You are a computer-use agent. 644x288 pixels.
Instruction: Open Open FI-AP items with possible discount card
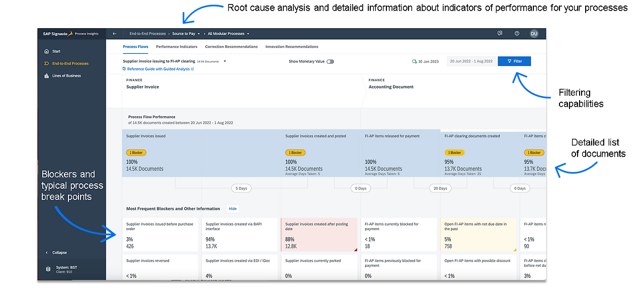[478, 267]
